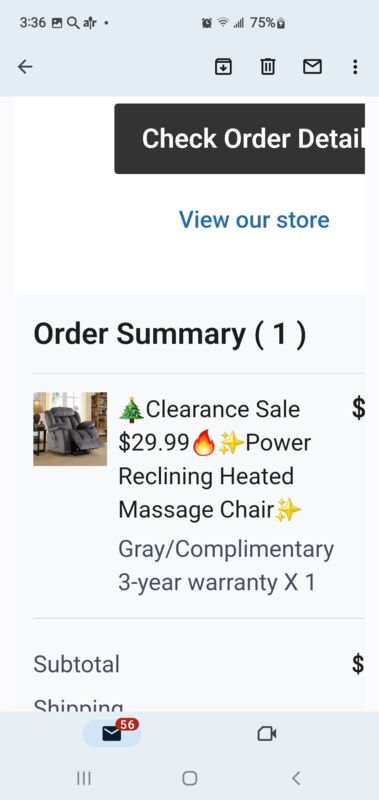The width and height of the screenshot is (379, 800).
Task: Follow the View our store link
Action: [x=254, y=220]
